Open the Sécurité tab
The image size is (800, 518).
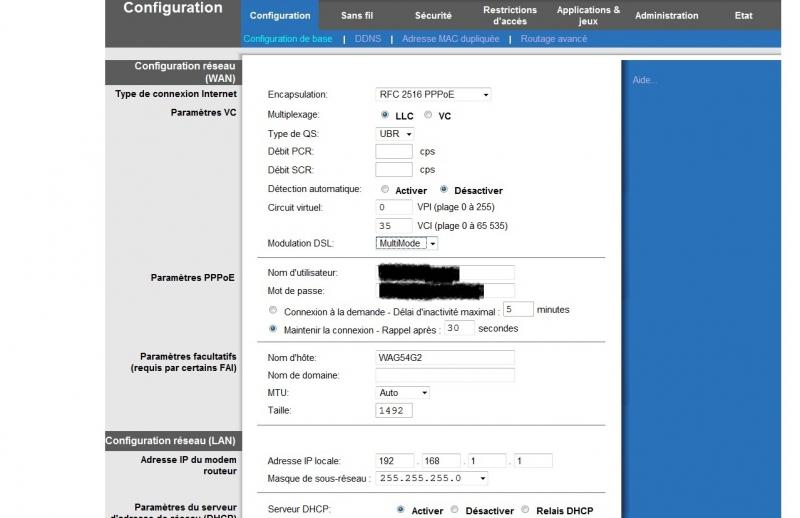433,16
